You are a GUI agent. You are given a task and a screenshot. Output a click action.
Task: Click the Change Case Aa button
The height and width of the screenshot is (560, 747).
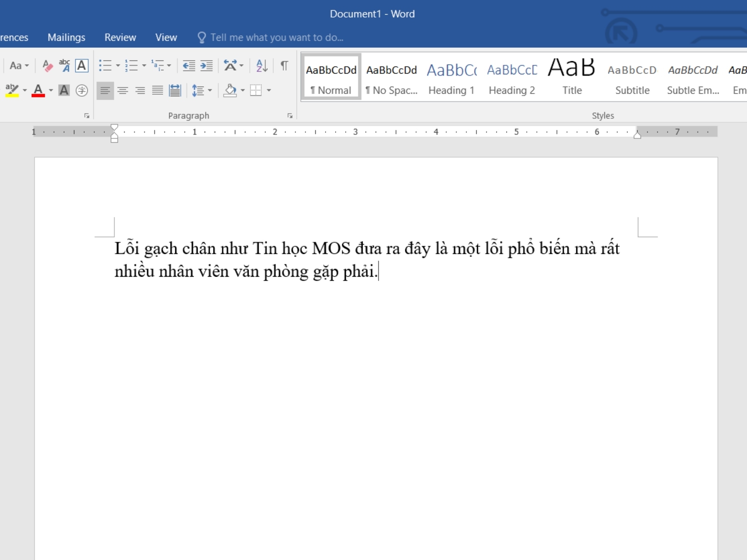tap(15, 66)
